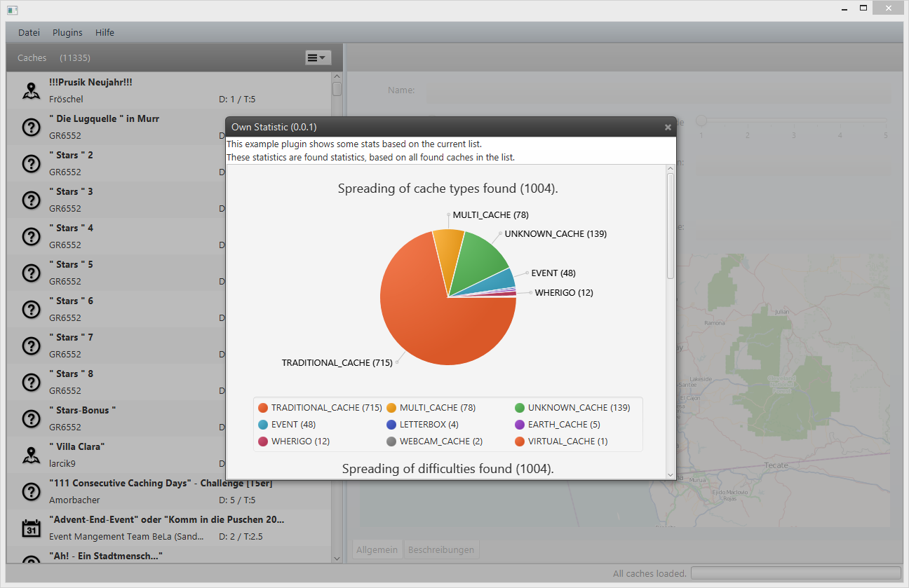Image resolution: width=909 pixels, height=588 pixels.
Task: Click the map-pin icon of '!!!Prusik Neujahr!!!' cache
Action: [30, 90]
